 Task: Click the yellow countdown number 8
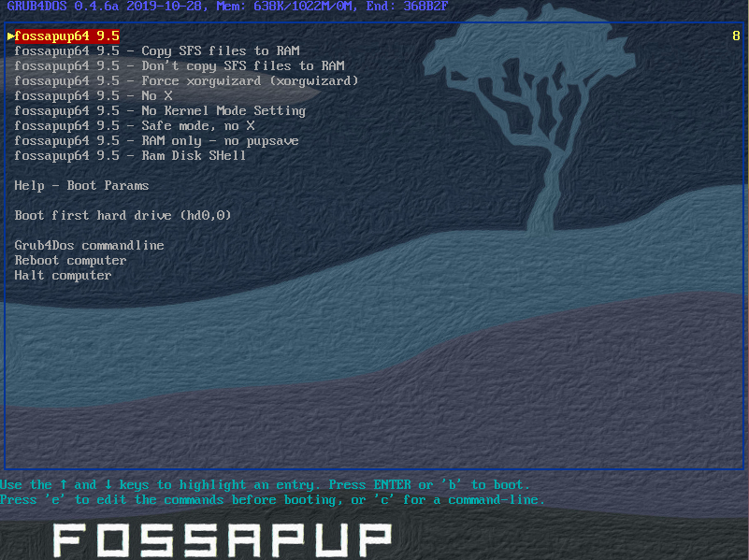click(736, 36)
